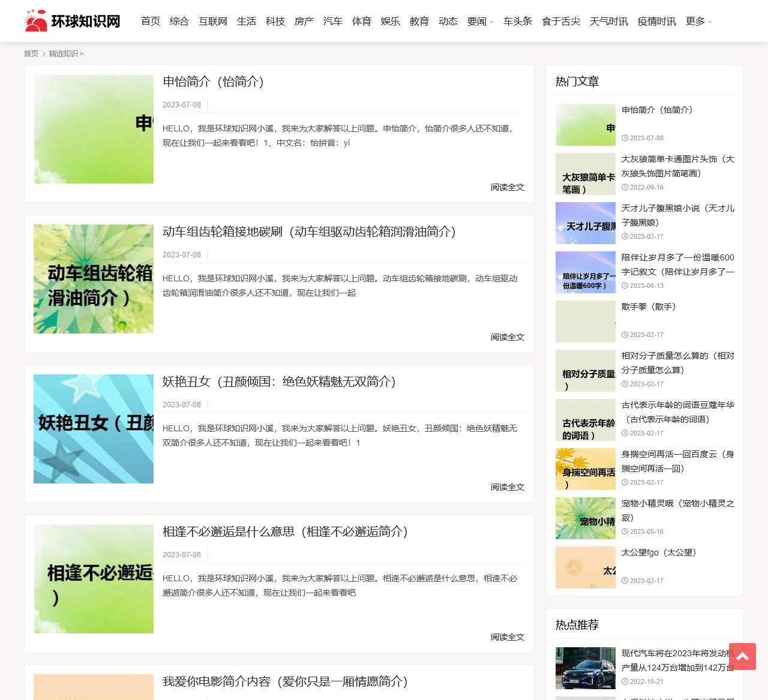
Task: Click the clock icon next to 散手拳 date
Action: [x=625, y=335]
